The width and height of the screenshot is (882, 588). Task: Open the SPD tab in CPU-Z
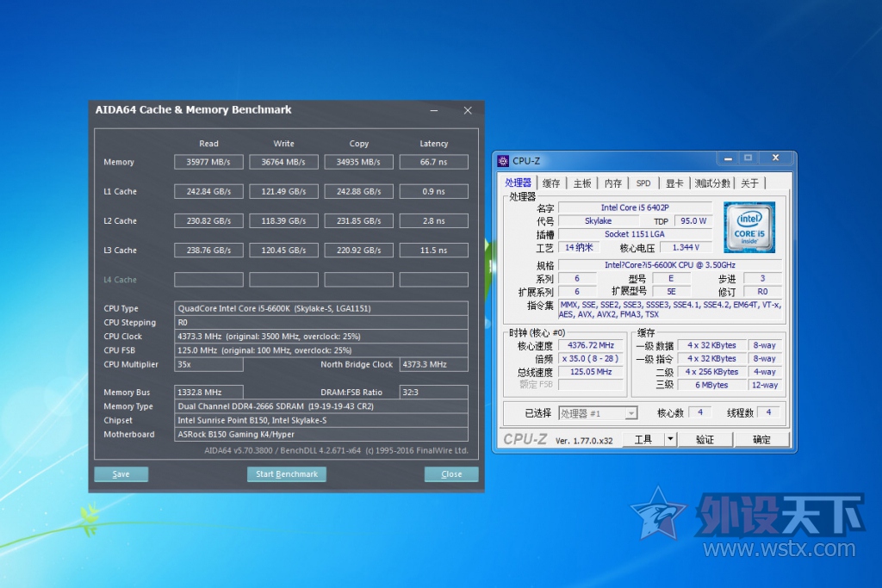tap(643, 183)
